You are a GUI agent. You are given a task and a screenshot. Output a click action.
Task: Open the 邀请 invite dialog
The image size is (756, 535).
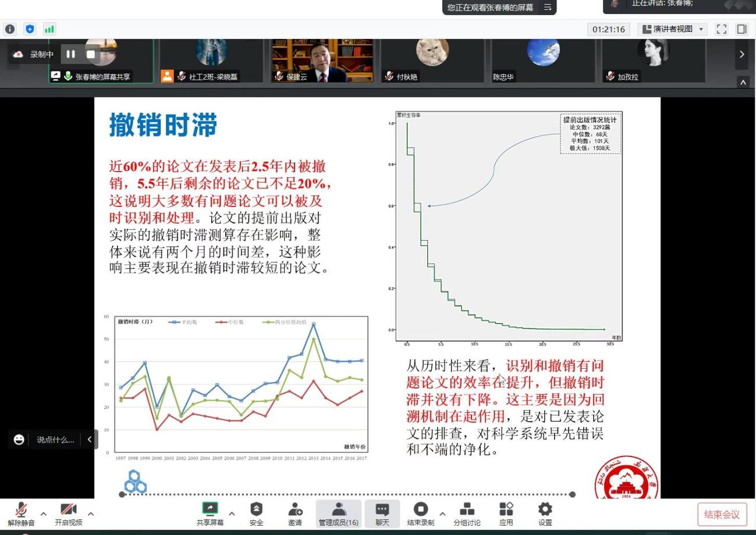(295, 514)
